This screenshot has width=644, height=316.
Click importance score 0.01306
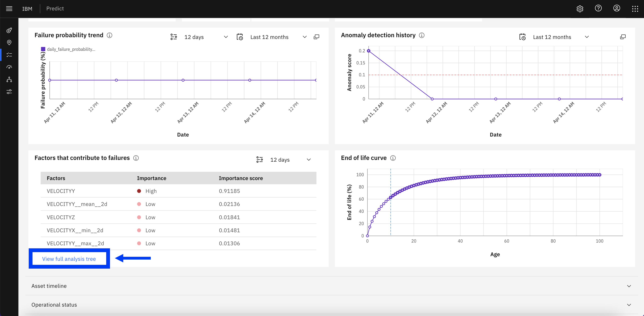pyautogui.click(x=229, y=244)
